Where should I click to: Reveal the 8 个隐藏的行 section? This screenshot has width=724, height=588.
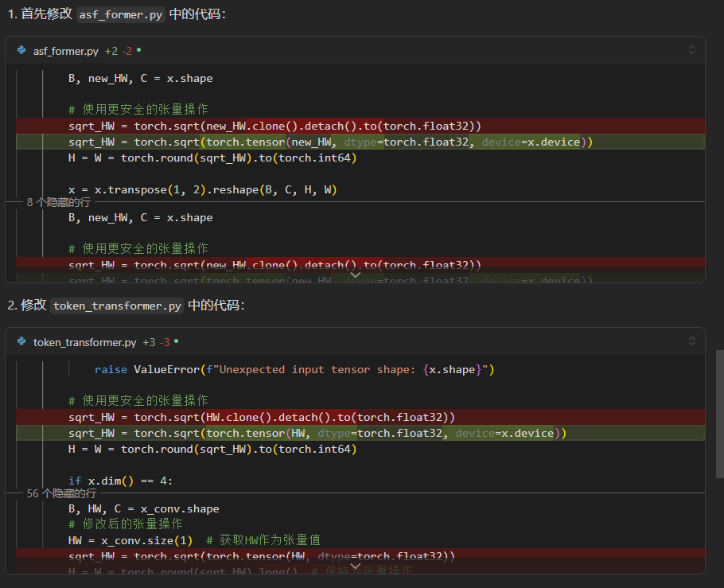tap(59, 202)
